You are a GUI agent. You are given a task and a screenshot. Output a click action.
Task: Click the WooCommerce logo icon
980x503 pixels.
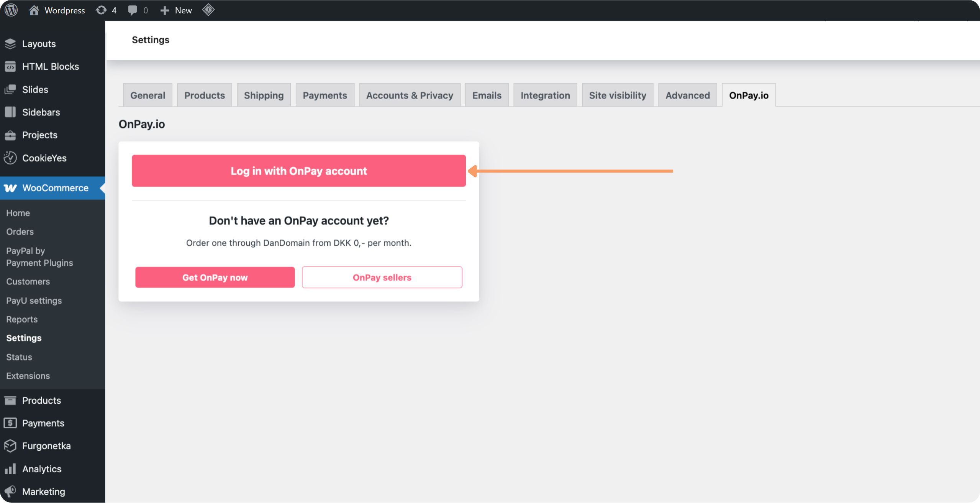11,188
